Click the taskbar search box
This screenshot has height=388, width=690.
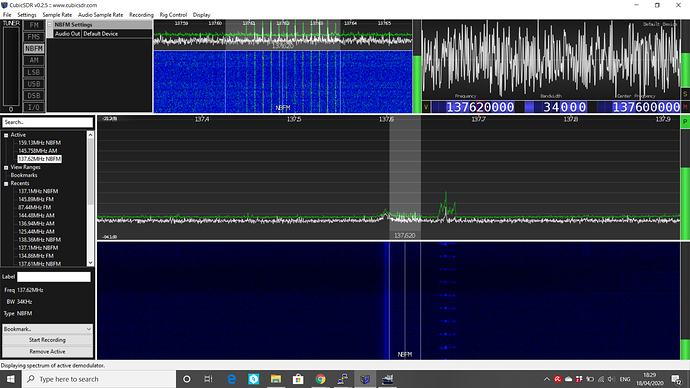tap(99, 379)
